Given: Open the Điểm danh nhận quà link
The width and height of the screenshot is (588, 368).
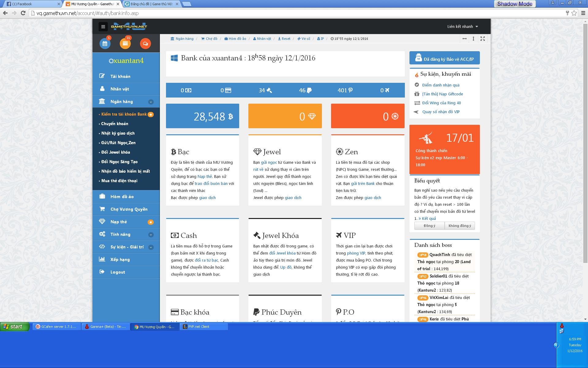Looking at the screenshot, I should click(441, 85).
